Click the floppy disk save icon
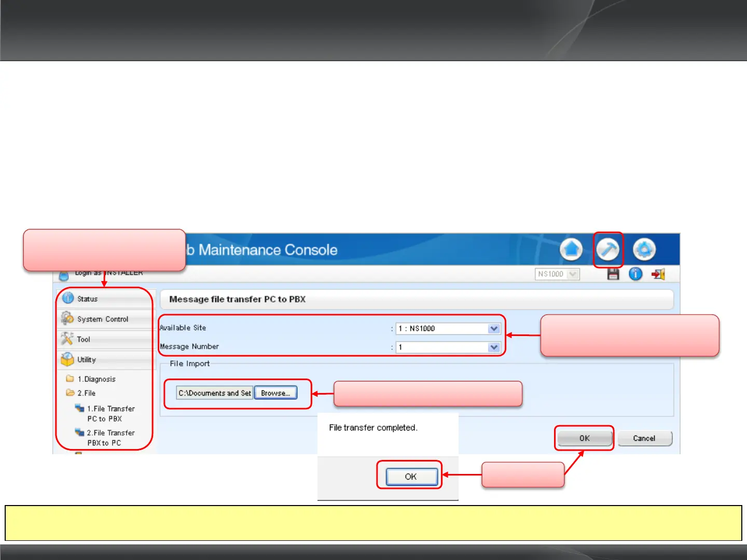Image resolution: width=747 pixels, height=560 pixels. [613, 274]
